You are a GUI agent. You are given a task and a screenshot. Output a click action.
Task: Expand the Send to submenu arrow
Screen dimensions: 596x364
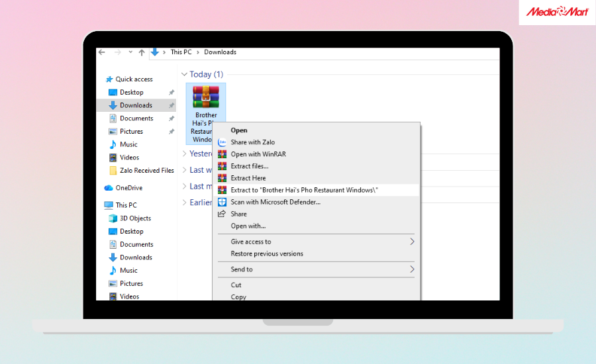[412, 269]
